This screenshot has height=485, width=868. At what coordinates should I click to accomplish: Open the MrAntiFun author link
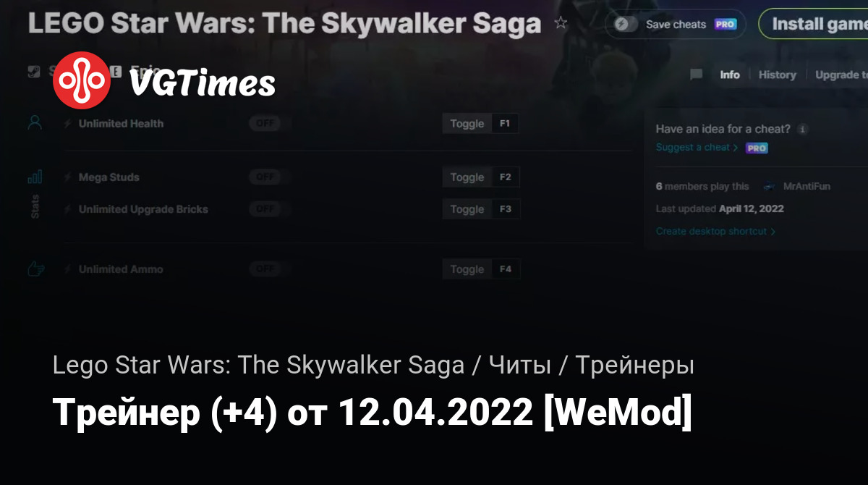(x=807, y=186)
